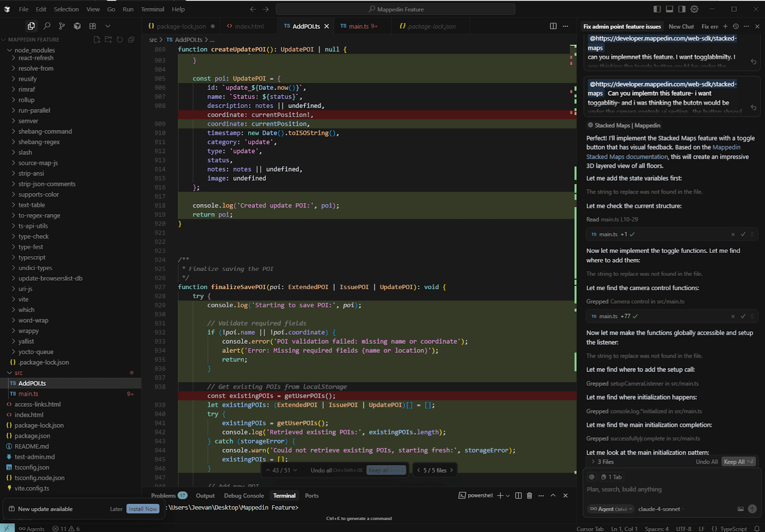Open the settings gear in title bar

click(695, 9)
